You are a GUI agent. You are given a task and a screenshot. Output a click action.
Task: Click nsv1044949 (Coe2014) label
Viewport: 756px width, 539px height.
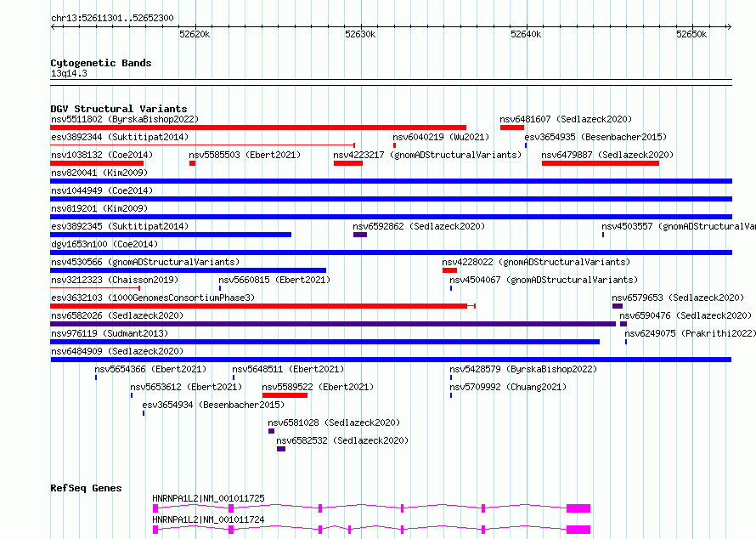102,190
